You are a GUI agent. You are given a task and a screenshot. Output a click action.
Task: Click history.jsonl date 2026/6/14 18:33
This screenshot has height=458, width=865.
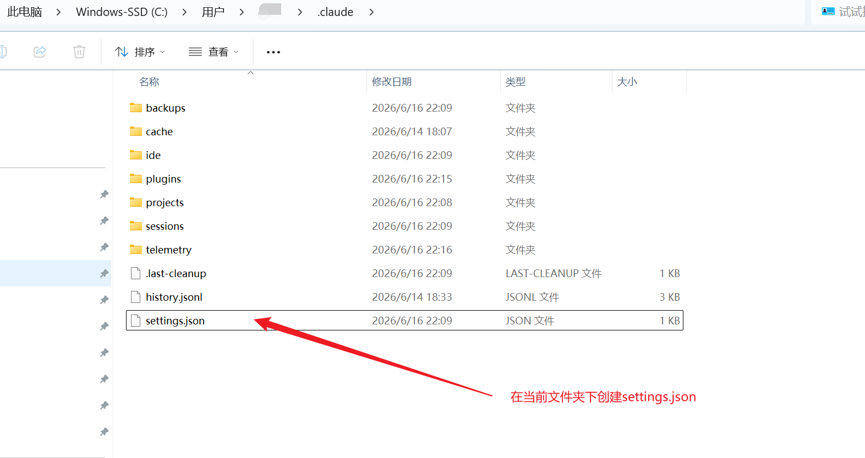click(x=412, y=297)
